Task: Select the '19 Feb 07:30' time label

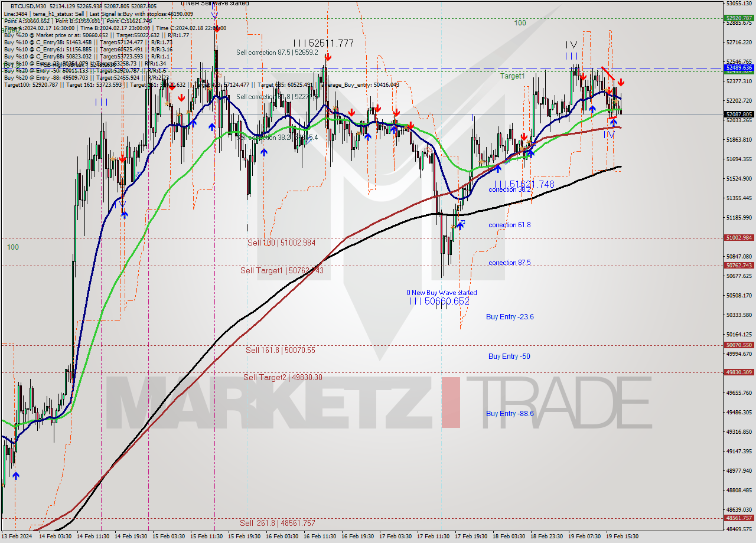Action: point(585,537)
